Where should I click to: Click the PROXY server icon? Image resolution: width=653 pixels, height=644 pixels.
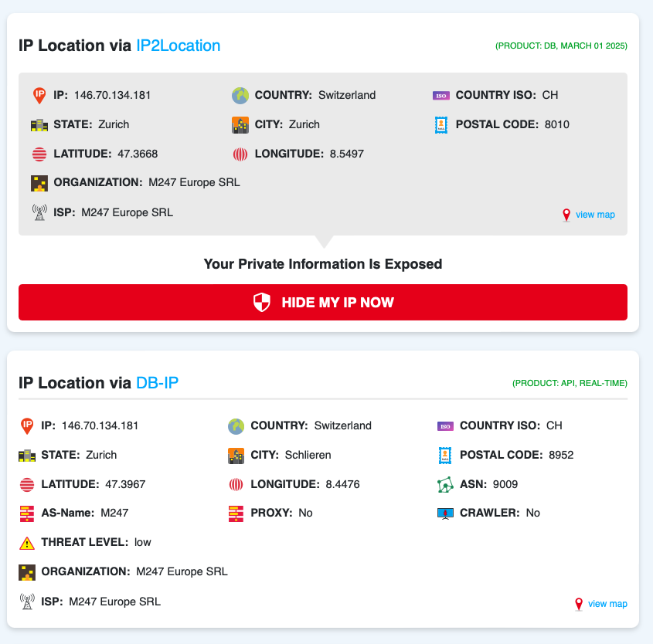pos(236,514)
